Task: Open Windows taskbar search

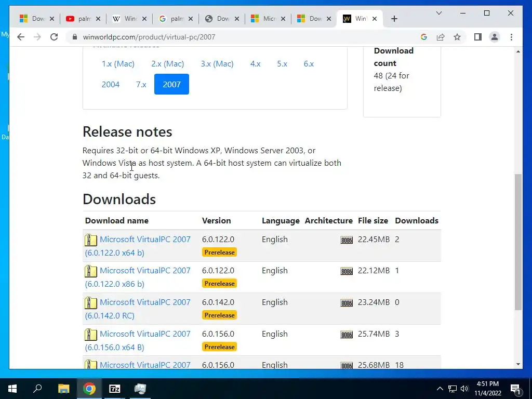Action: pyautogui.click(x=37, y=389)
